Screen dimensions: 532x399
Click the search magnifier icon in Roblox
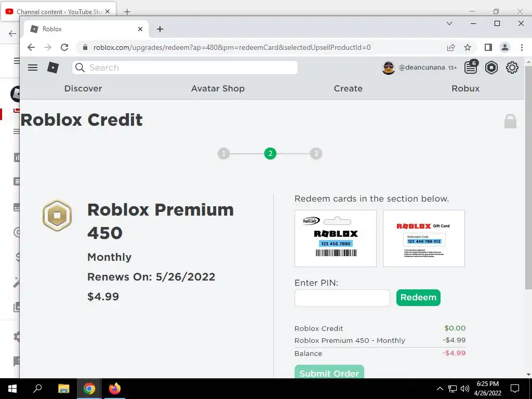[80, 68]
